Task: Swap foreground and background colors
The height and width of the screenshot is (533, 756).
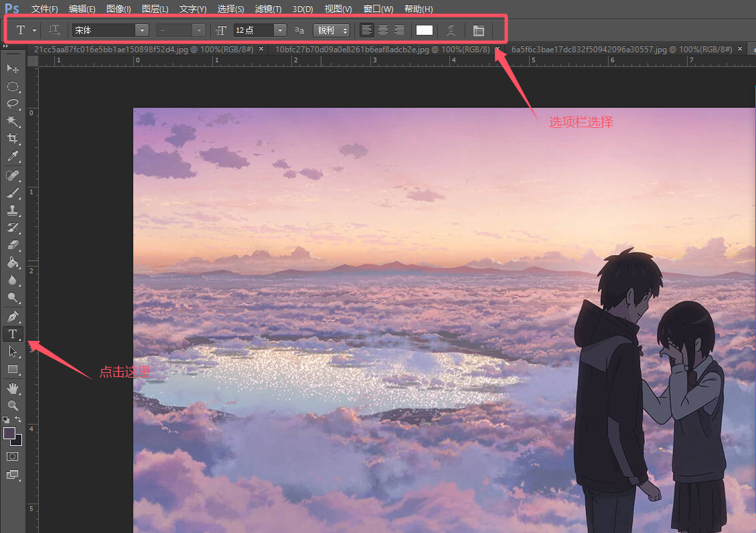Action: tap(18, 419)
